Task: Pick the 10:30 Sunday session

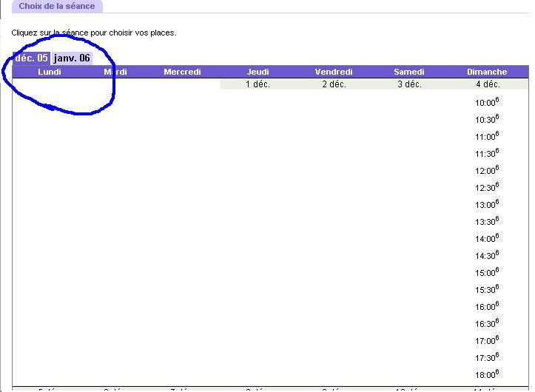Action: pos(486,120)
